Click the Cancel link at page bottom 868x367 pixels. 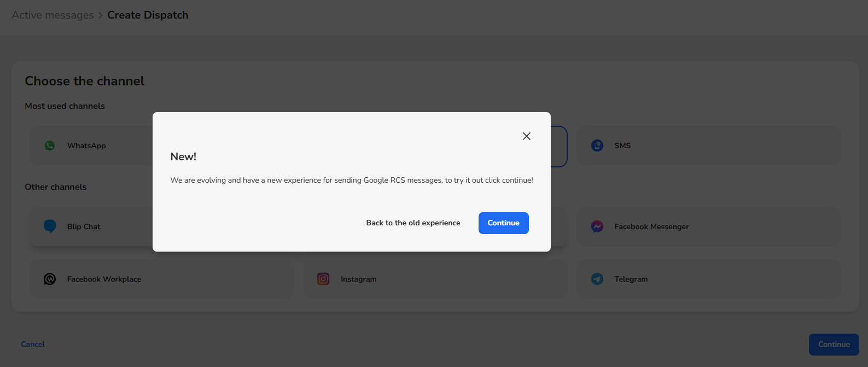coord(33,344)
